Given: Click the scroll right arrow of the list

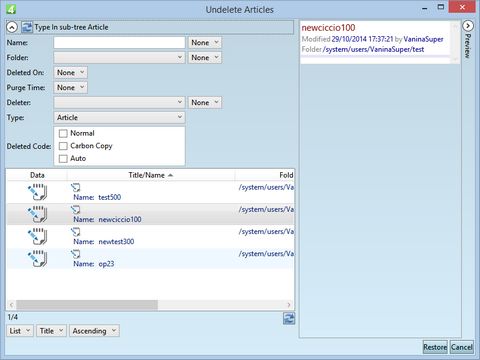Looking at the screenshot, I should (x=289, y=305).
